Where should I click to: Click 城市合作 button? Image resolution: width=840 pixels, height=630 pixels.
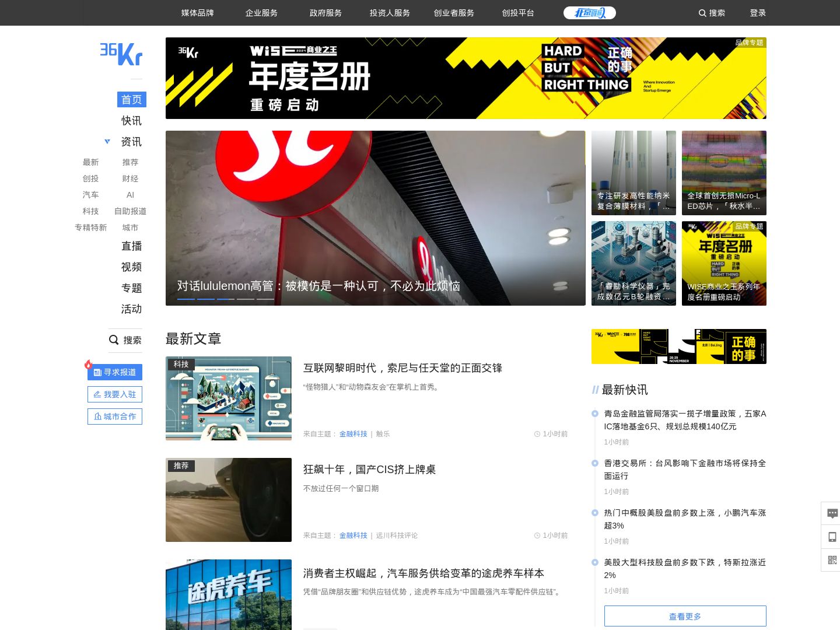(115, 416)
